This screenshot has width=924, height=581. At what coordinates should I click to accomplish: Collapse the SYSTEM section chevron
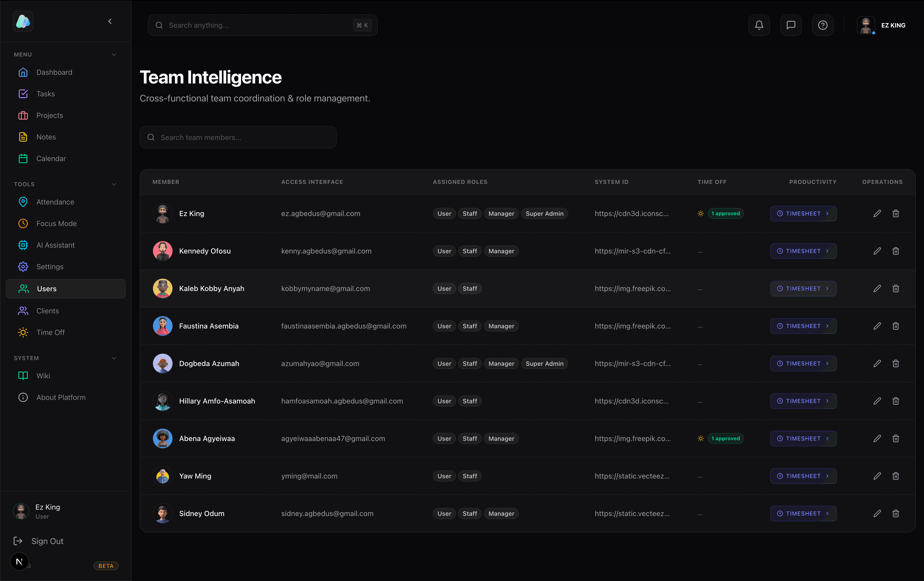pyautogui.click(x=114, y=358)
